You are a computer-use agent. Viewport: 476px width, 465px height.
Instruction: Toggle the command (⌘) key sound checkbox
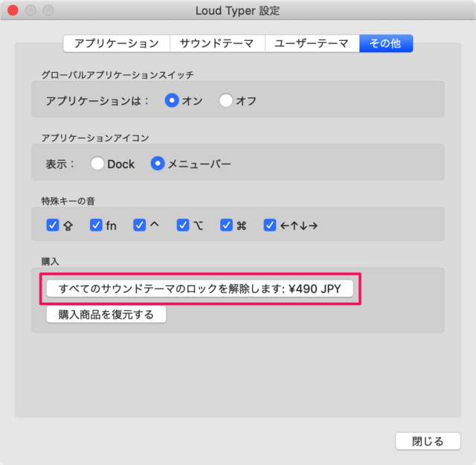[x=226, y=225]
